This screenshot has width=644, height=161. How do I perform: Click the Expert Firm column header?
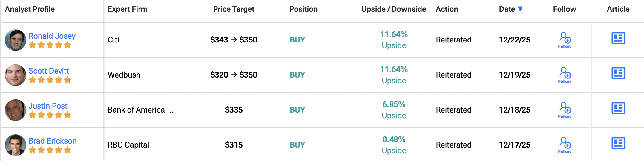(128, 9)
